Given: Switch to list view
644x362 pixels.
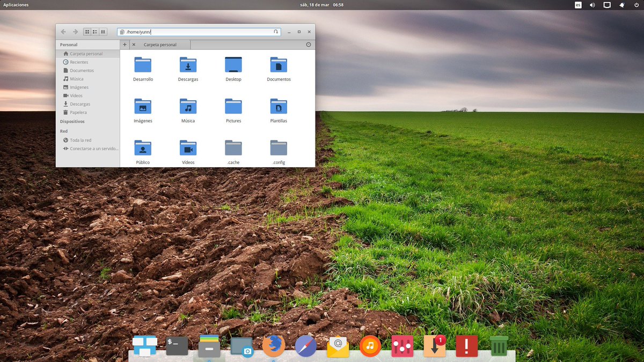Looking at the screenshot, I should (x=95, y=32).
